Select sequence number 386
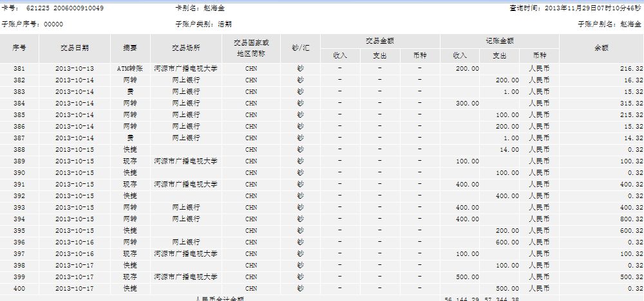The height and width of the screenshot is (301, 644). pyautogui.click(x=19, y=126)
